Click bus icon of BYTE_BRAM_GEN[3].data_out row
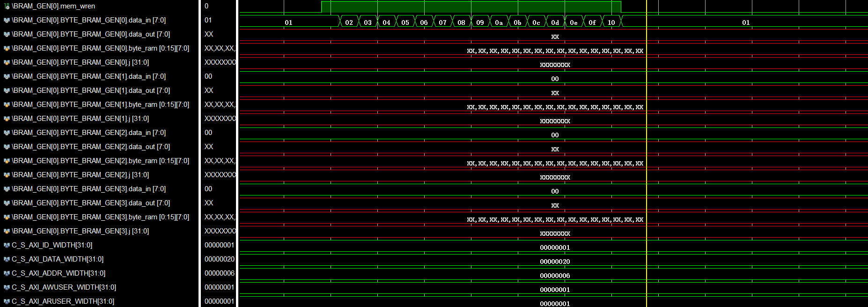This screenshot has width=868, height=307. pyautogui.click(x=7, y=203)
